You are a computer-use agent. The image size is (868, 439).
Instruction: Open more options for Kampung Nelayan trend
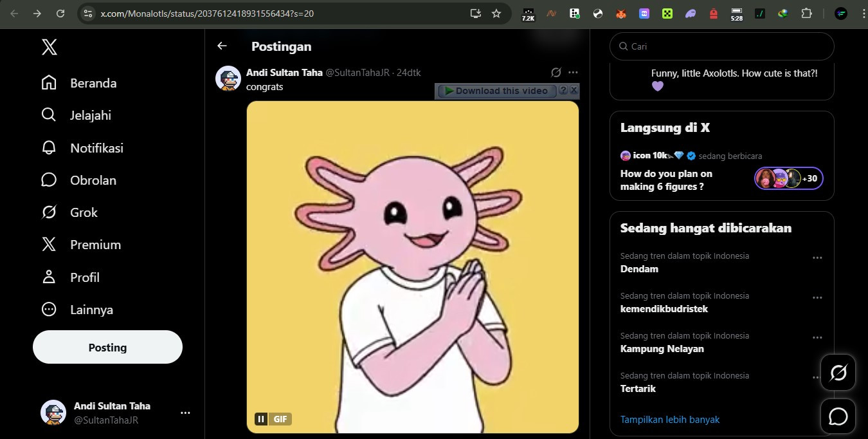click(817, 337)
